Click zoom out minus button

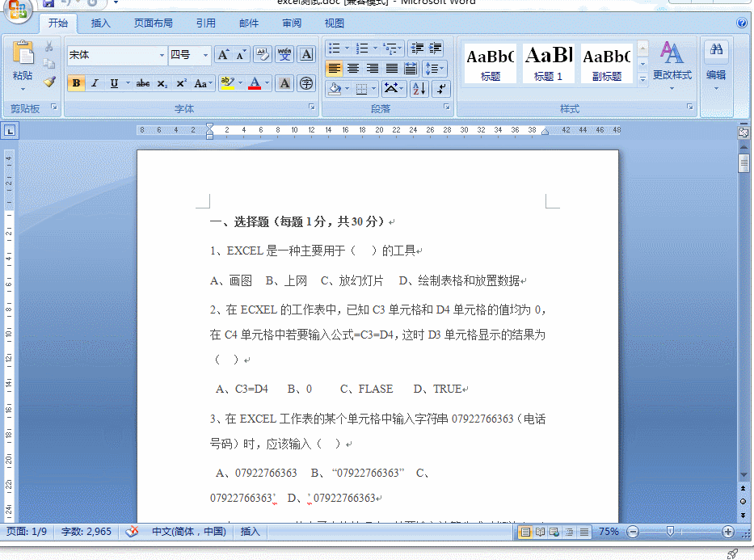pyautogui.click(x=634, y=532)
